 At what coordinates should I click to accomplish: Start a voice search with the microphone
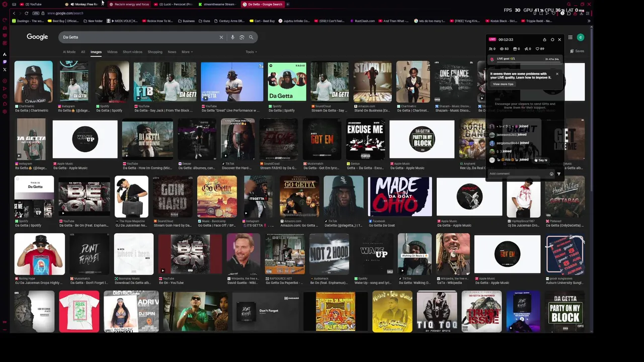point(232,37)
